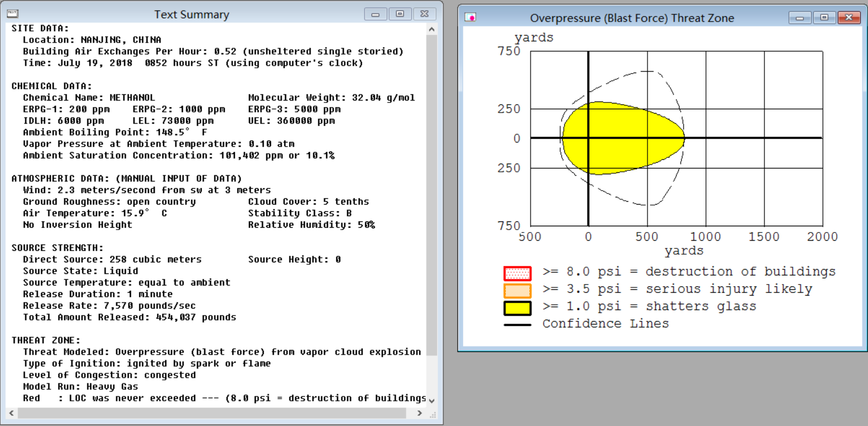The height and width of the screenshot is (426, 868).
Task: Click 'No Inversion Height' text
Action: [x=77, y=225]
